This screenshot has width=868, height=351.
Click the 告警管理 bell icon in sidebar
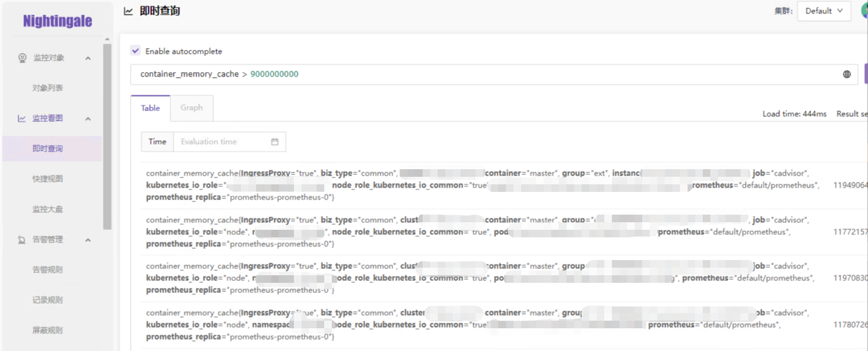point(22,240)
